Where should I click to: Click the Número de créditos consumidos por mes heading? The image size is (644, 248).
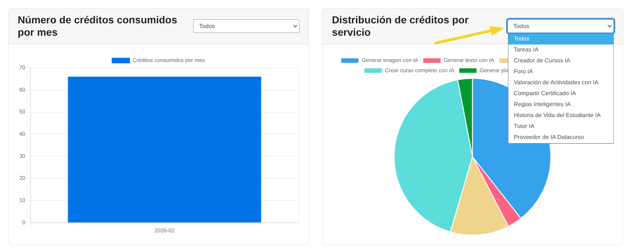[97, 26]
